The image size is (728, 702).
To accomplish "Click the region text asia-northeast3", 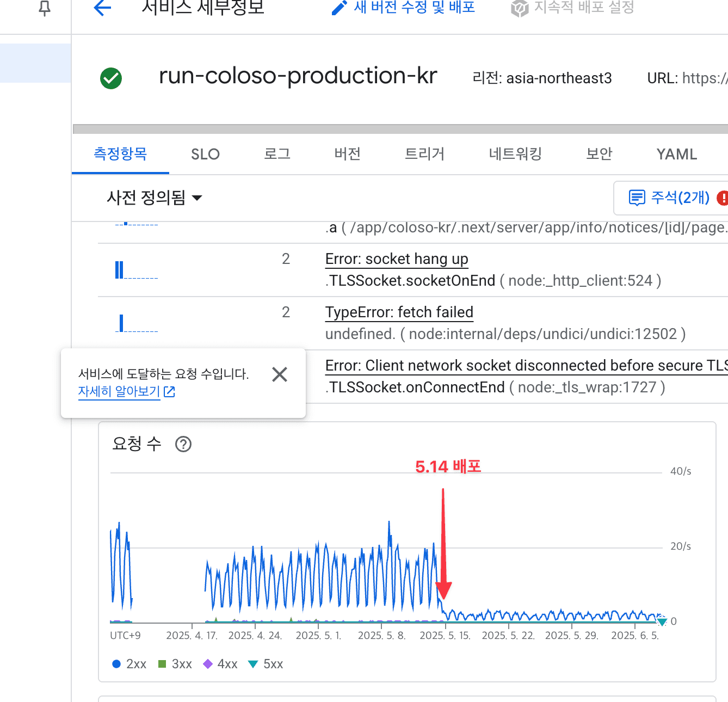I will pyautogui.click(x=559, y=78).
